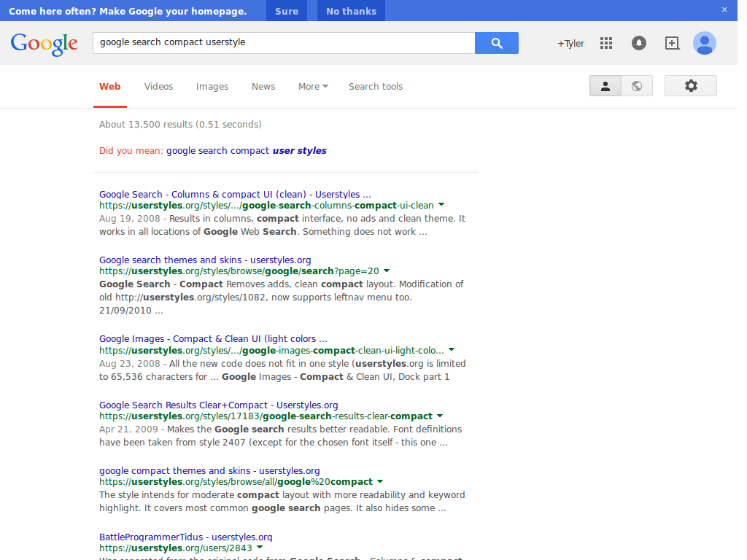This screenshot has height=560, width=747.
Task: Open 'Google Search Results Clear+Compact' result
Action: [x=219, y=405]
